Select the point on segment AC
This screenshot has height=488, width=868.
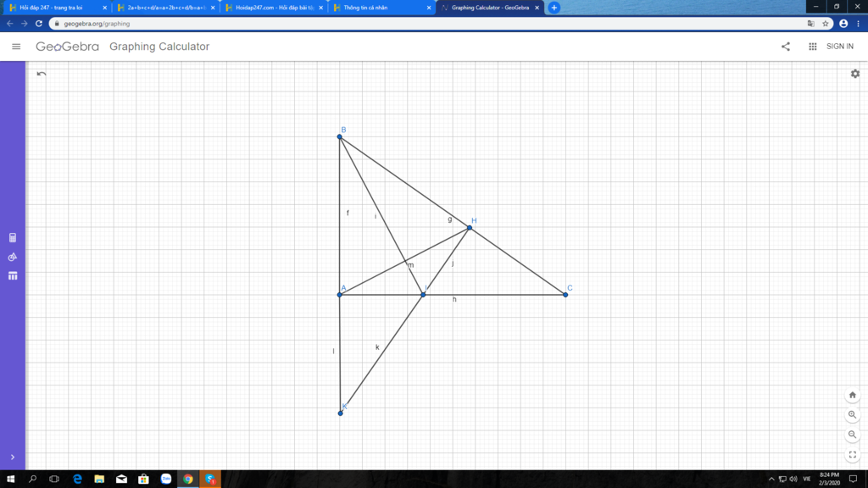click(423, 295)
